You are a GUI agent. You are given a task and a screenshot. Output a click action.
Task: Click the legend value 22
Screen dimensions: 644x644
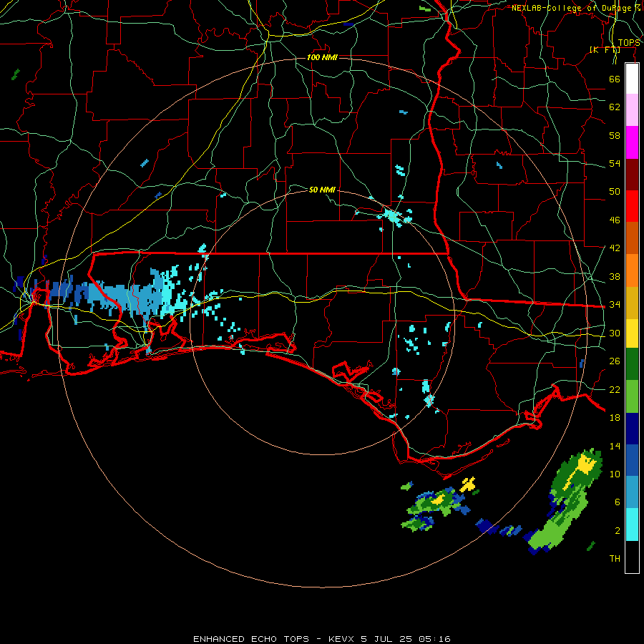click(615, 389)
